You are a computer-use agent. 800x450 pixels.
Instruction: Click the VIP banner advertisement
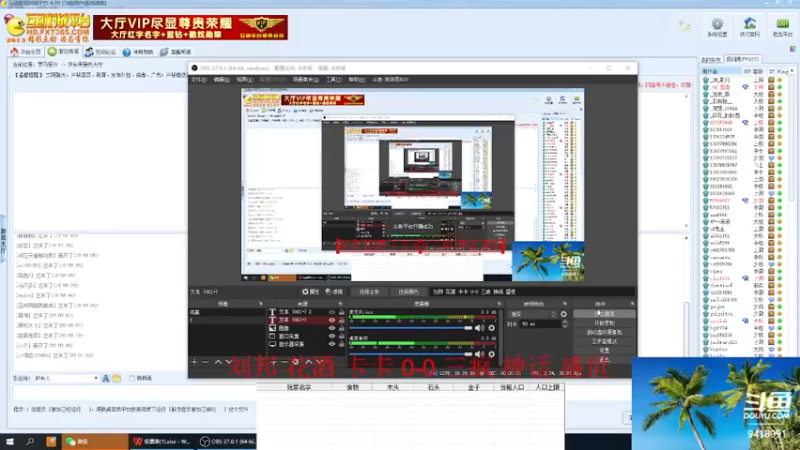point(190,28)
